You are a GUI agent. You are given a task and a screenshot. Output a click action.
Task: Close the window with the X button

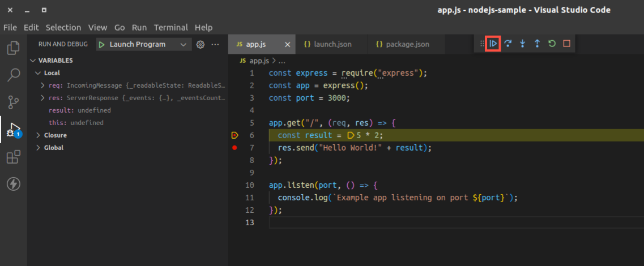[10, 10]
